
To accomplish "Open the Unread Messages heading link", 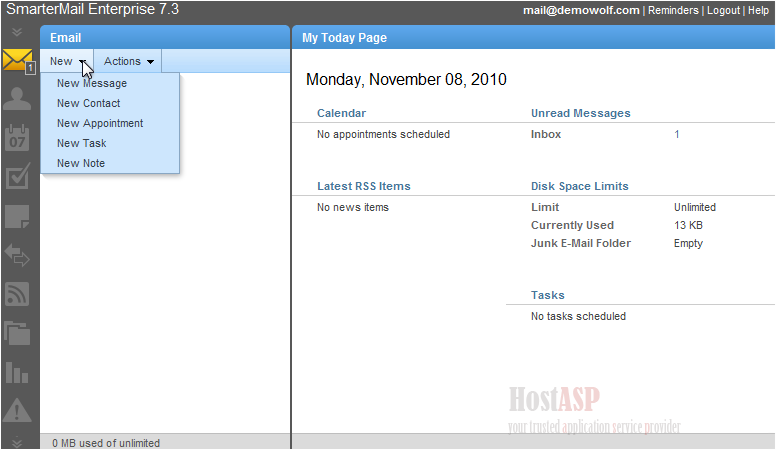I will point(581,113).
